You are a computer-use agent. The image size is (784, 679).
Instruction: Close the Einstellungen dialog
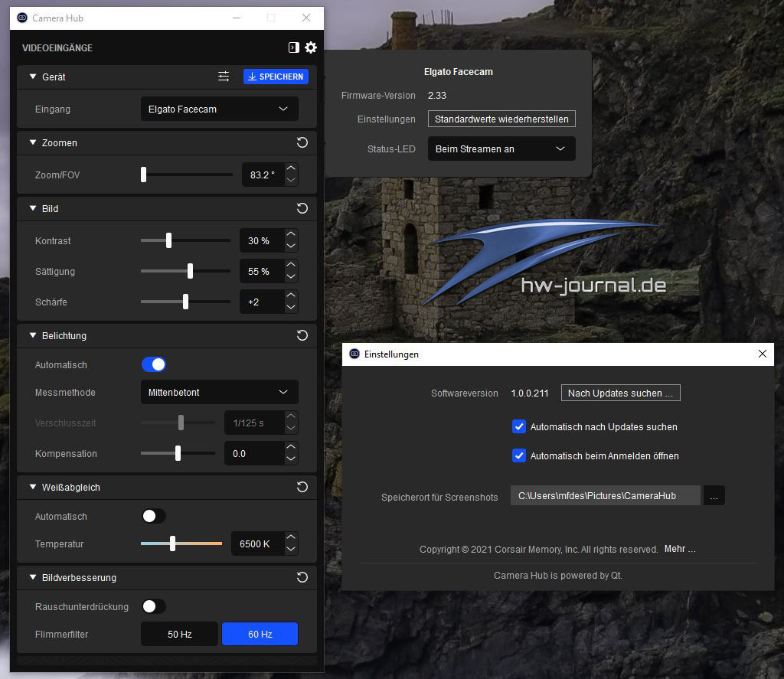763,354
